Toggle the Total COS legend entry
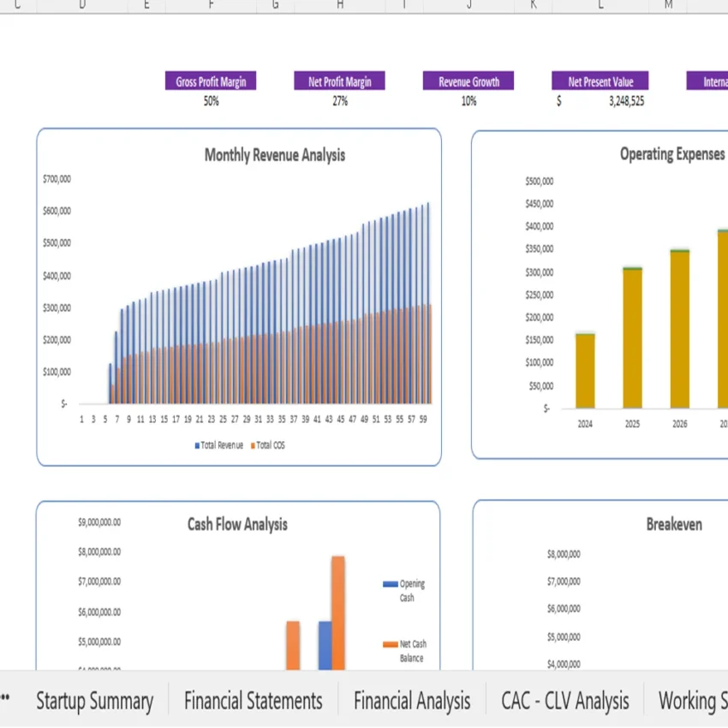Image resolution: width=728 pixels, height=728 pixels. pos(268,445)
